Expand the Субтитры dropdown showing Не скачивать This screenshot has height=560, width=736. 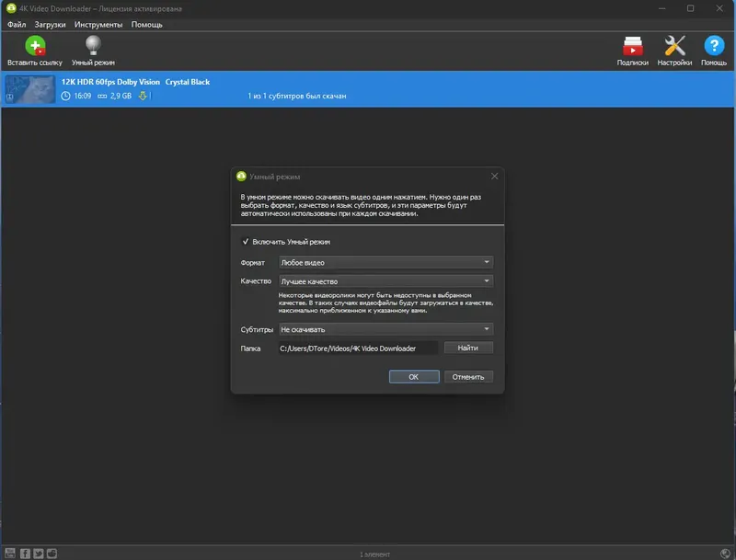tap(385, 329)
